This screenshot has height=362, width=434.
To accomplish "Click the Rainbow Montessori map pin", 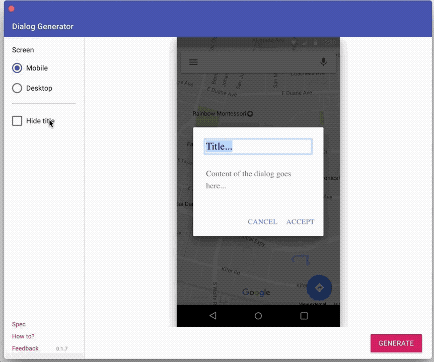I will pyautogui.click(x=250, y=114).
